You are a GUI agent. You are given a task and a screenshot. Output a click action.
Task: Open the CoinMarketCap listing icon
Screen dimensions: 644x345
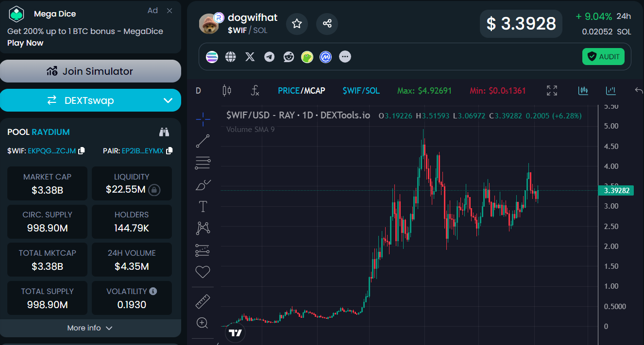[x=325, y=57]
